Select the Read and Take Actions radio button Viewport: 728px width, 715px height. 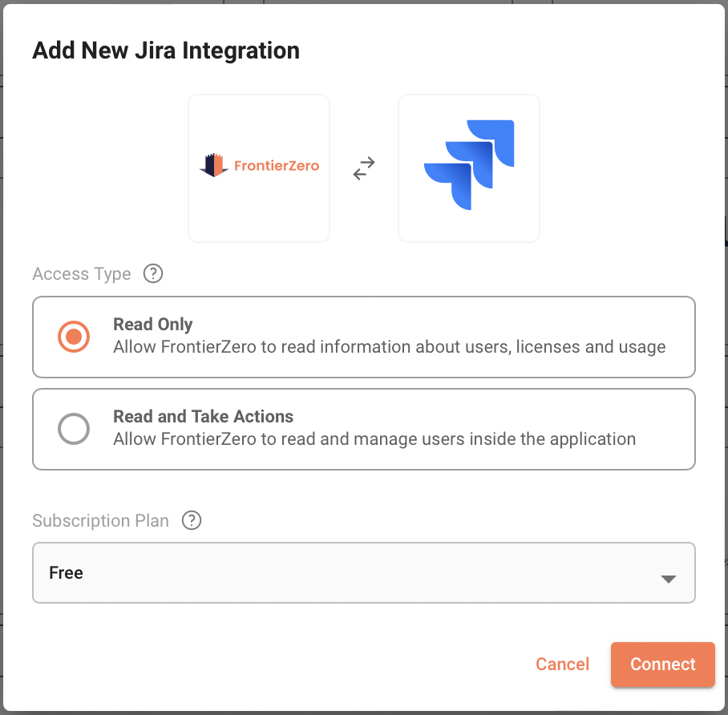coord(74,429)
